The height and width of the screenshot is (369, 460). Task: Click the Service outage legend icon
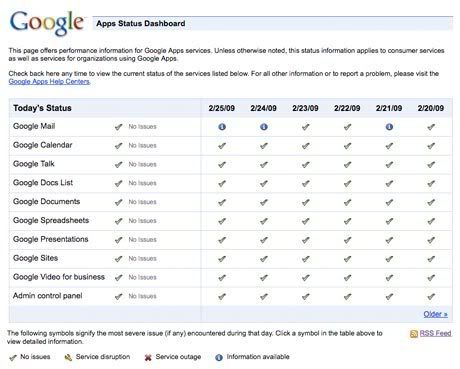click(148, 358)
